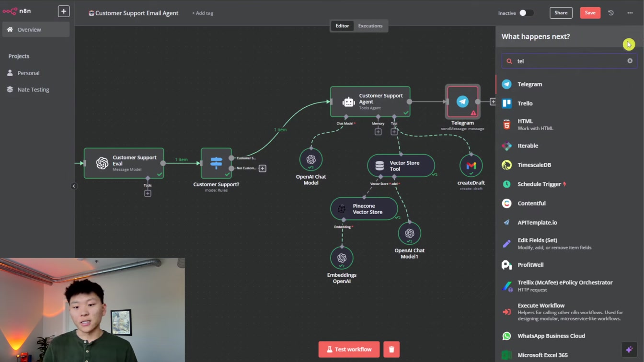Select the HTML node from results

coord(570,124)
